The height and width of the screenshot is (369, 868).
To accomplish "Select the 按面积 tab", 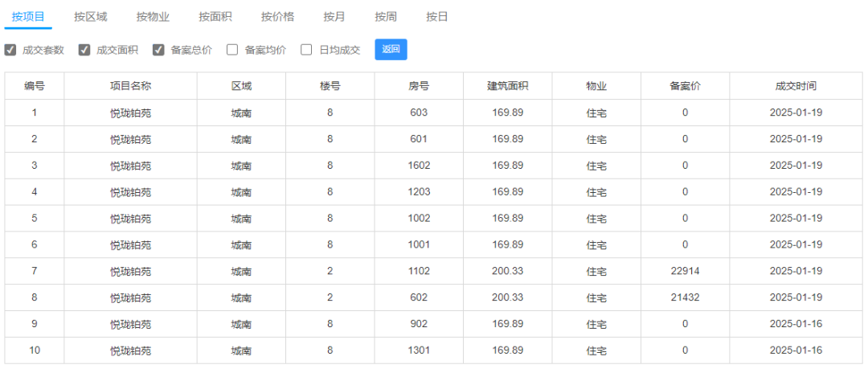I will click(215, 17).
